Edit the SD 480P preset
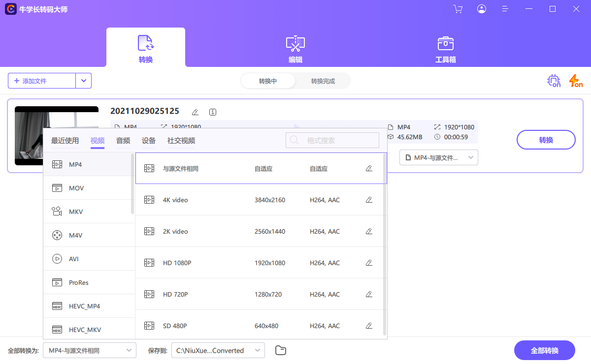The width and height of the screenshot is (591, 364). coord(369,326)
